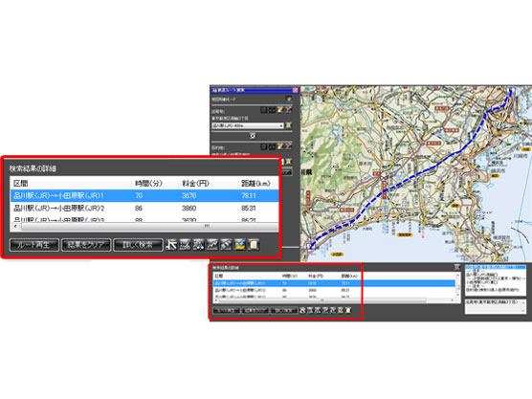Click time value 86 in enlarged list

tap(139, 208)
